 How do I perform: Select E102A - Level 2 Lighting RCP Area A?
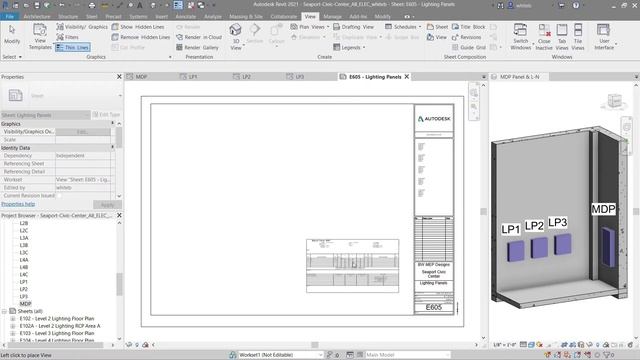tap(60, 326)
